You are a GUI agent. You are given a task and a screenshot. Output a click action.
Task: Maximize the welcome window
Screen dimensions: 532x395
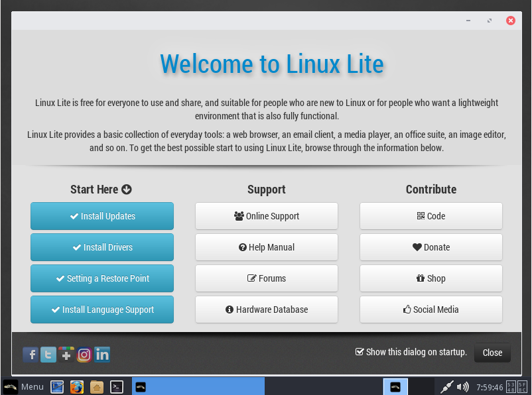[490, 21]
